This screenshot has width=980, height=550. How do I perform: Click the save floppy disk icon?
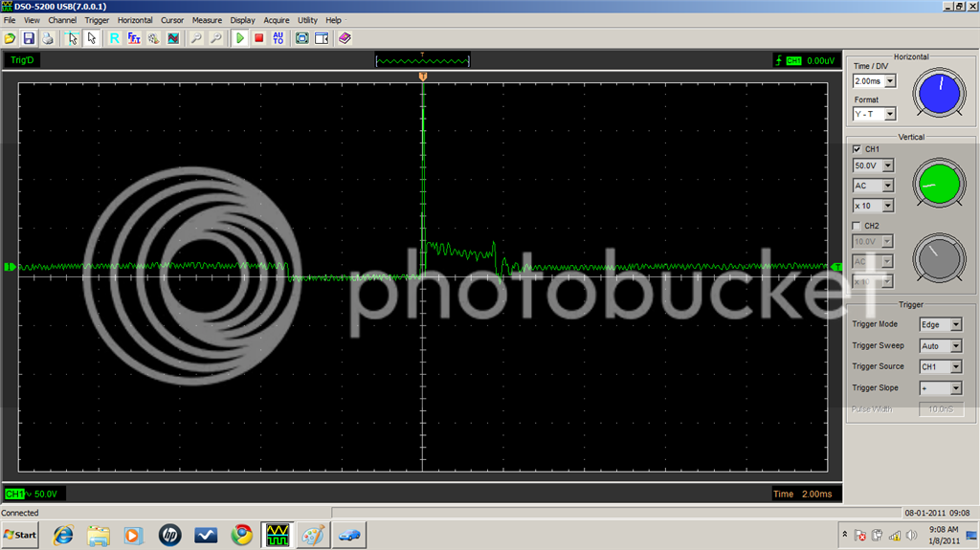pyautogui.click(x=29, y=38)
